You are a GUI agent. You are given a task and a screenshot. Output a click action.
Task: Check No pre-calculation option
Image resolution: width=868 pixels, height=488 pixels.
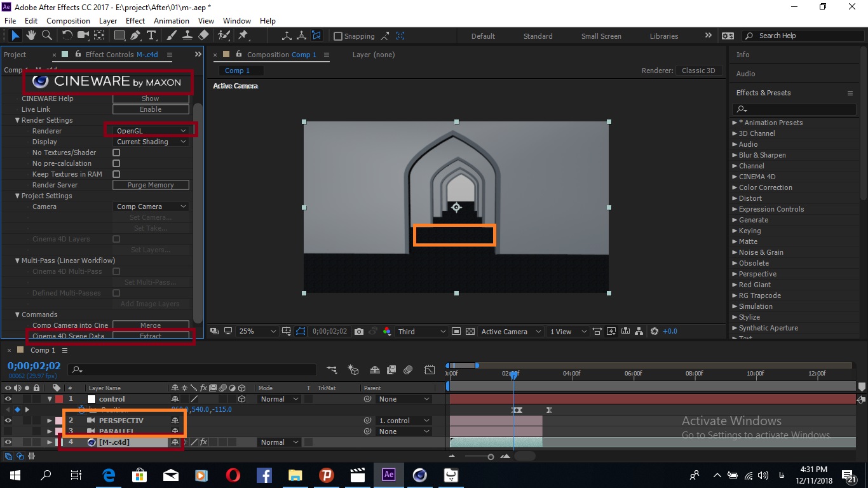point(116,163)
